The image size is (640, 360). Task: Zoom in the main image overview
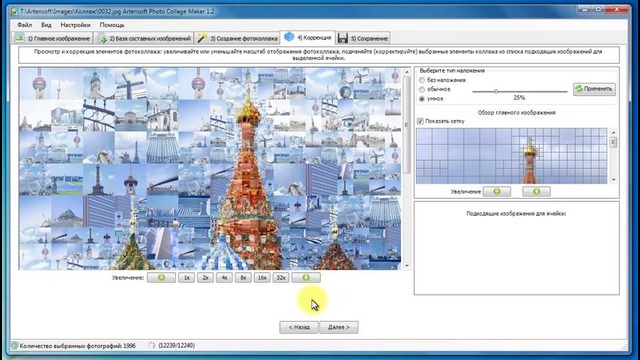click(536, 191)
